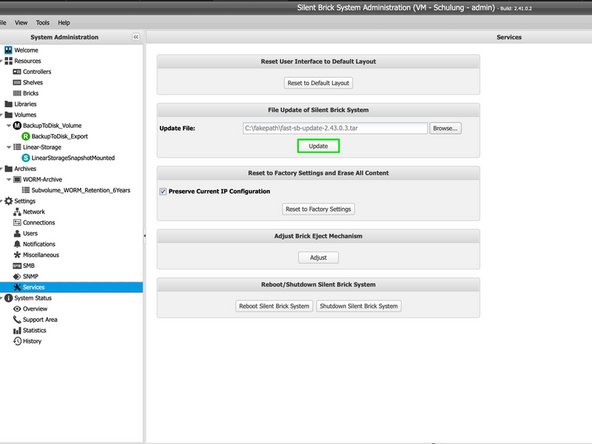The height and width of the screenshot is (444, 592).
Task: Open the Help menu
Action: coord(64,23)
